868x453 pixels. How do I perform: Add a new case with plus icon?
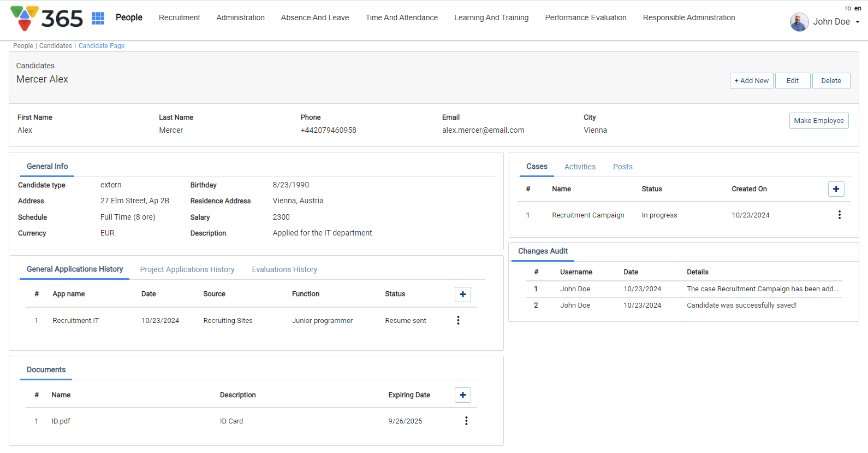point(836,189)
